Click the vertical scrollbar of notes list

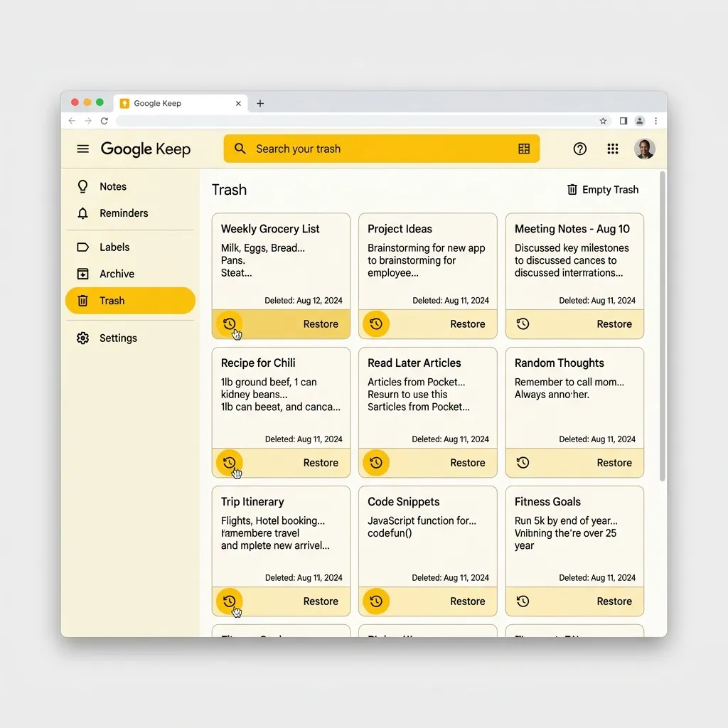click(x=663, y=326)
